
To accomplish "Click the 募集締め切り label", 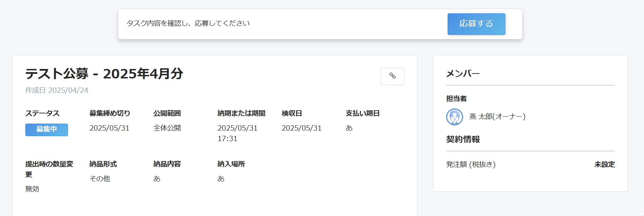I will pos(110,113).
